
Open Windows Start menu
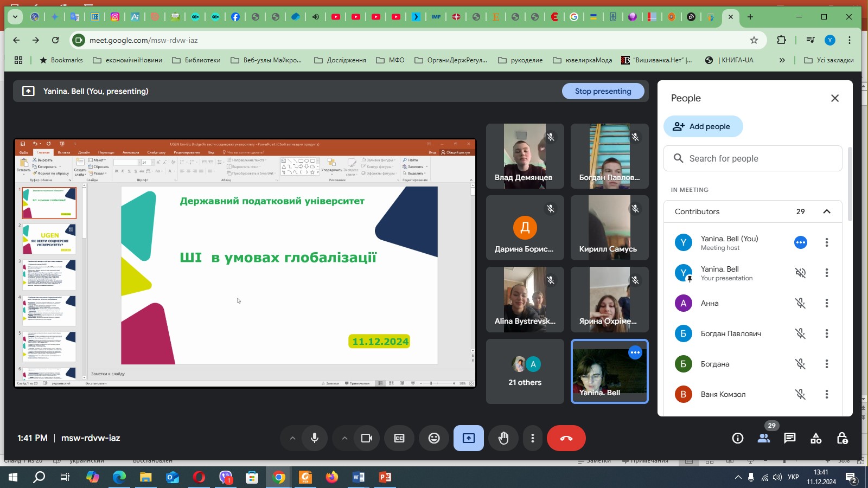pos(13,477)
